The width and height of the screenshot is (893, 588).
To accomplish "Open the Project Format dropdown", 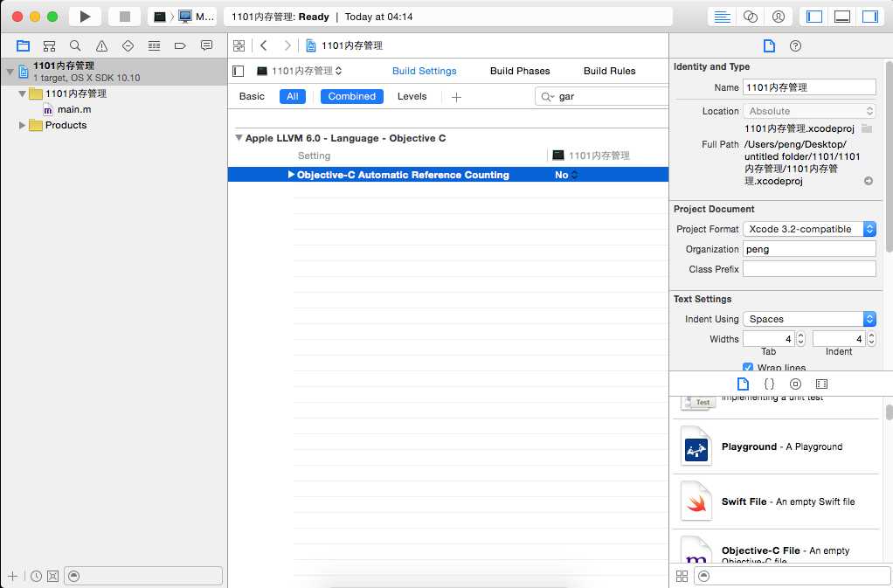I will 809,229.
